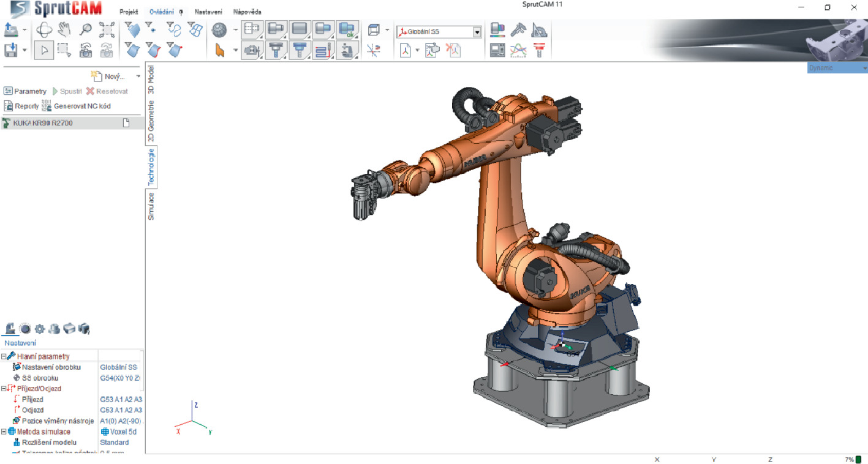Select the Voxel 5d simulation method value
Viewport: 868px width, 464px height.
click(x=119, y=432)
